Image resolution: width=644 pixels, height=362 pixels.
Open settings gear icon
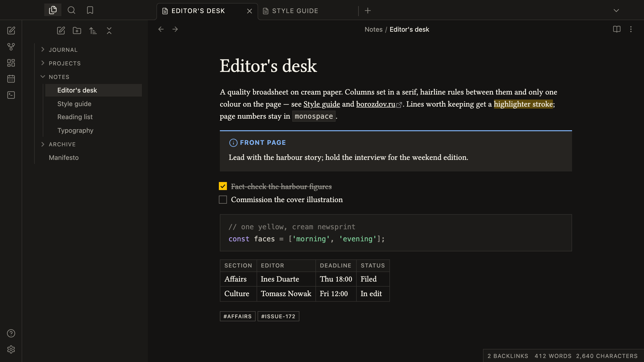pos(11,349)
